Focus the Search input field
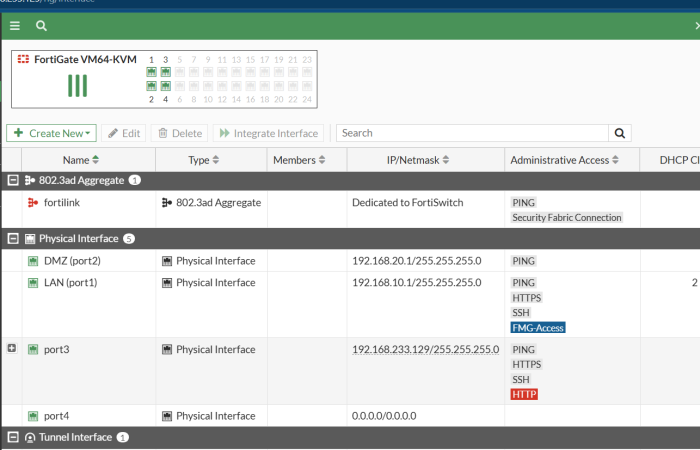700x450 pixels. coord(472,133)
